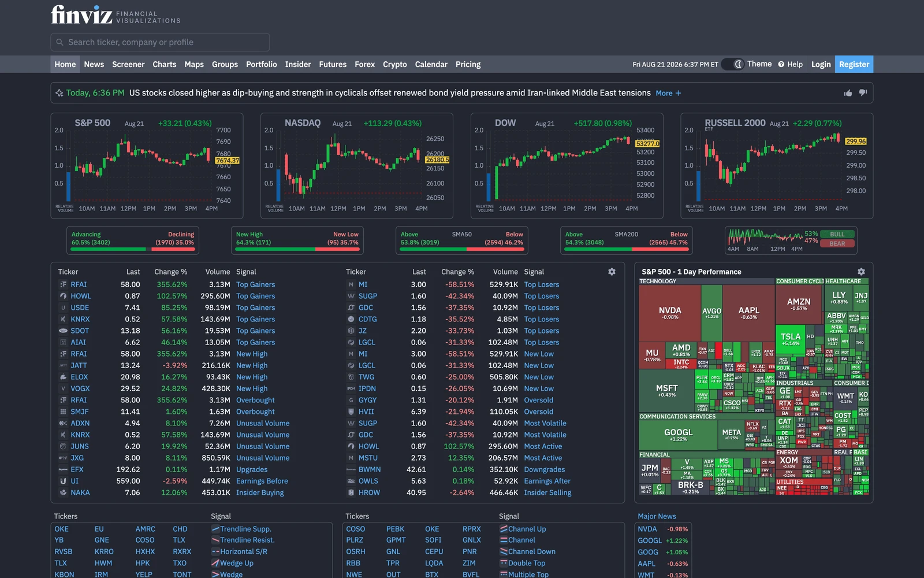Click the Channel Down pattern icon
The image size is (924, 578).
(504, 551)
